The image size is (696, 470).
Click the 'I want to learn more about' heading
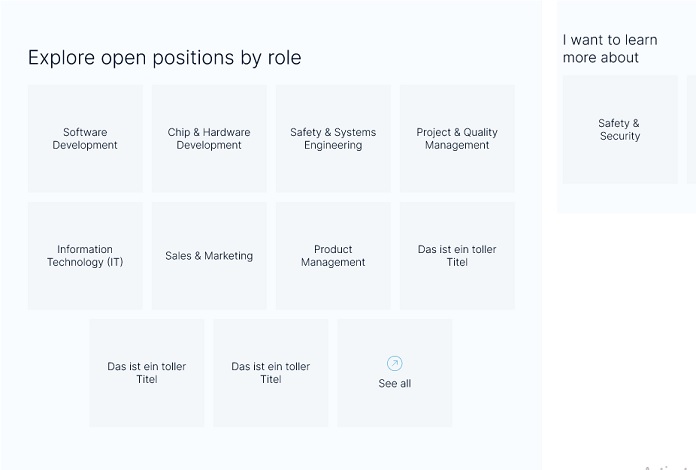click(x=610, y=49)
